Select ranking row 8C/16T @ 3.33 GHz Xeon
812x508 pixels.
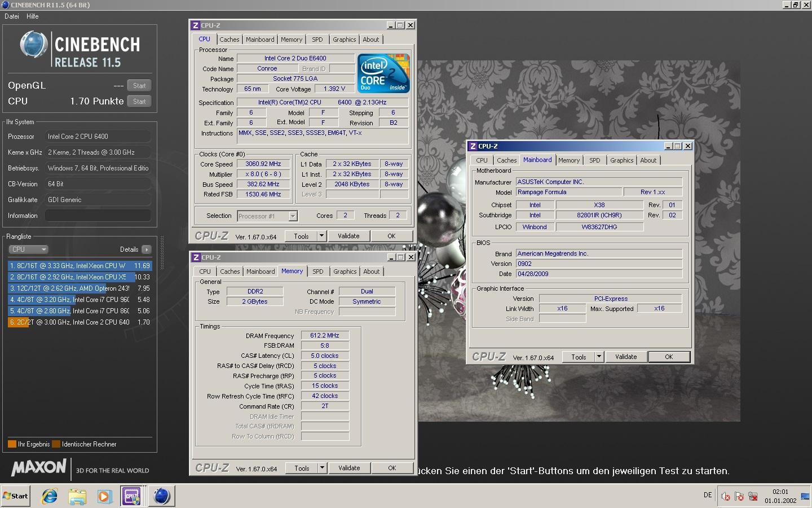80,265
